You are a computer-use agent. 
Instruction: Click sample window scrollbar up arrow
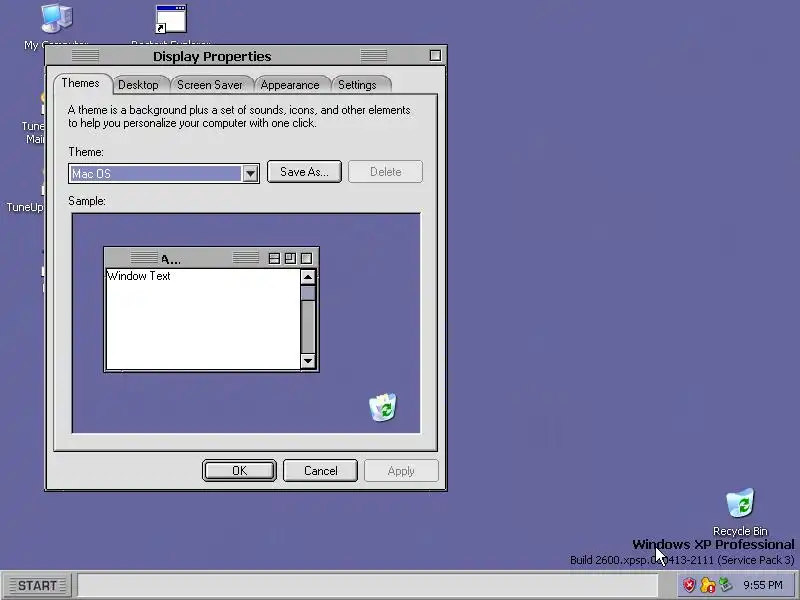tap(308, 278)
